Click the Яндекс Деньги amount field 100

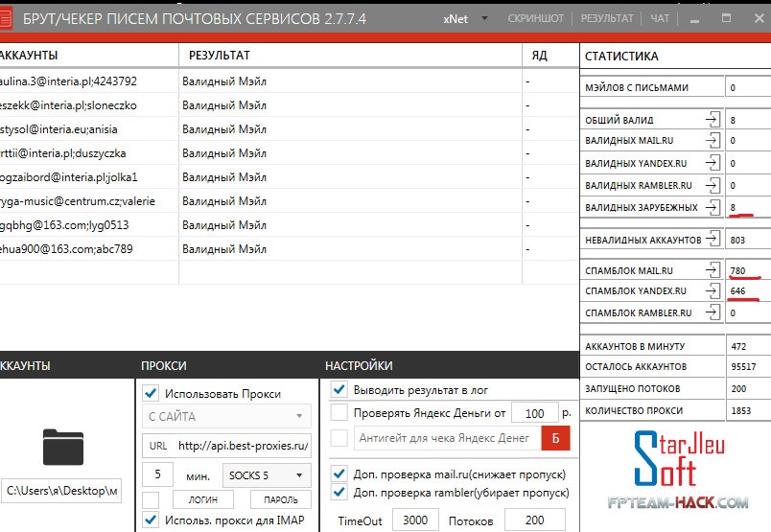point(534,413)
